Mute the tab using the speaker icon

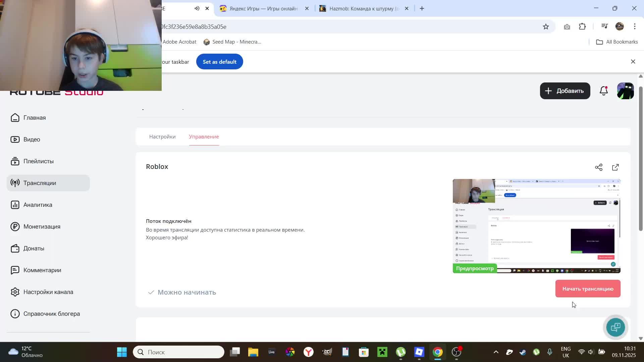(197, 8)
